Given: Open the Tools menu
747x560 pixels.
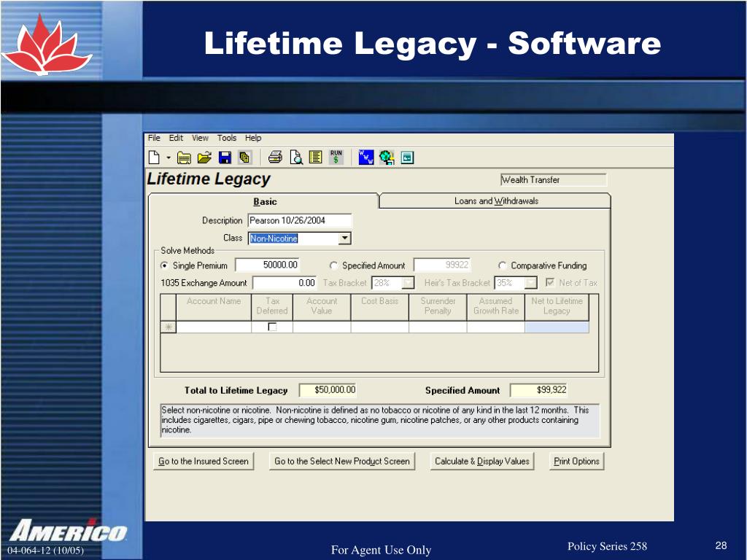Looking at the screenshot, I should point(227,138).
